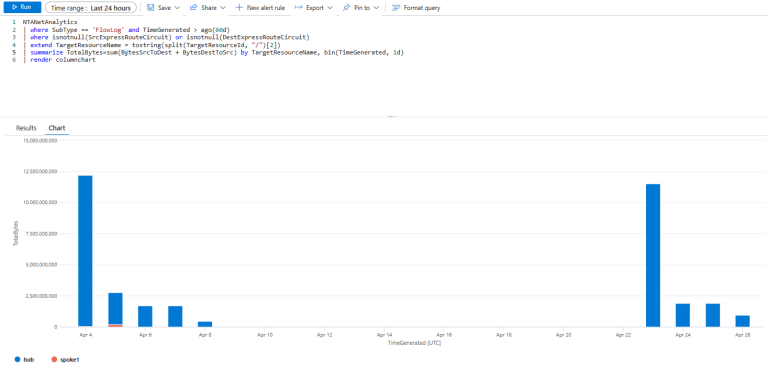Screen dimensions: 768x369
Task: Click the NTANetAnalytics line in the editor
Action: pos(50,22)
